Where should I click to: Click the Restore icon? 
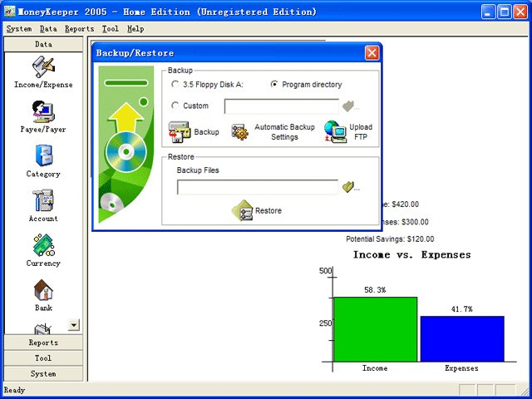(242, 210)
